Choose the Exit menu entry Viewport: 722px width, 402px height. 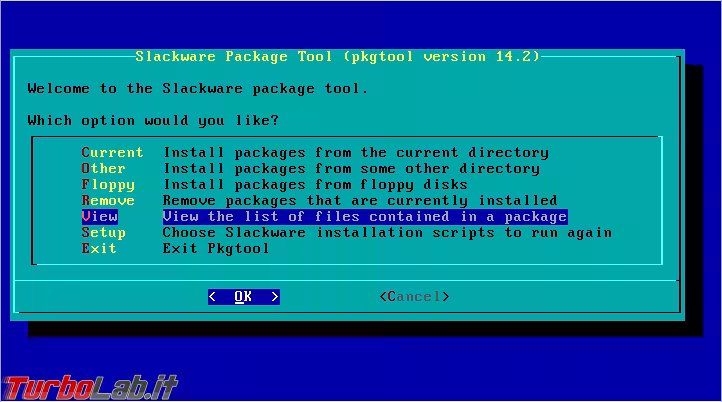pos(99,249)
